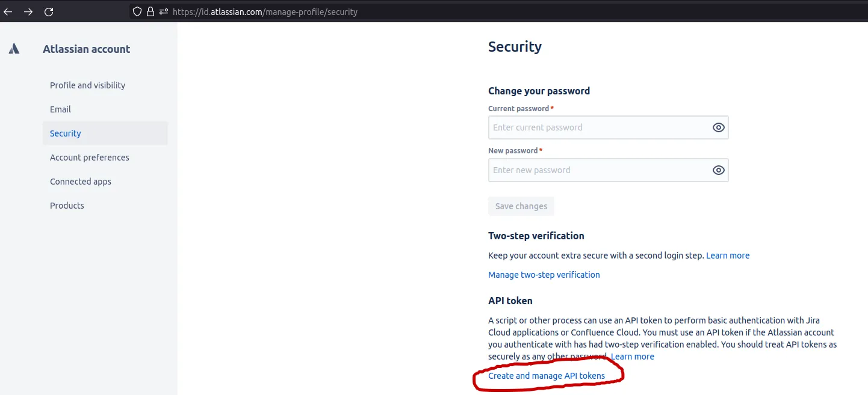This screenshot has width=868, height=395.
Task: Open the Products section
Action: 67,205
